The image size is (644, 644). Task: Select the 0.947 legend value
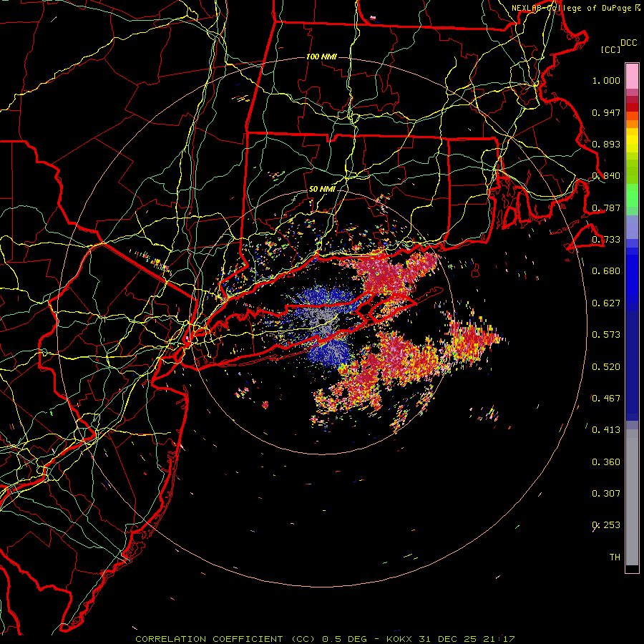pyautogui.click(x=606, y=112)
